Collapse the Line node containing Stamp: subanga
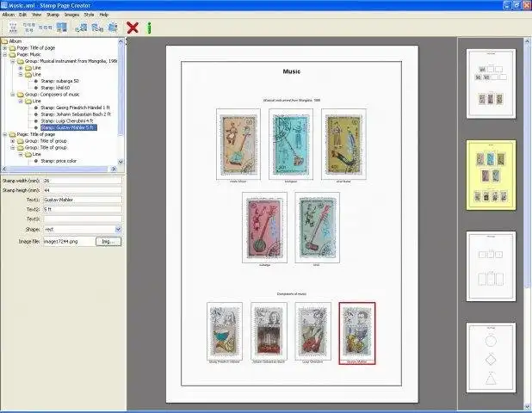Image resolution: width=532 pixels, height=413 pixels. [21, 75]
